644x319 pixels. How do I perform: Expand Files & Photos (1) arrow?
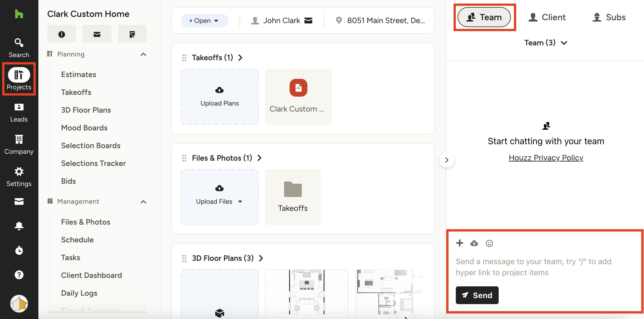click(259, 158)
